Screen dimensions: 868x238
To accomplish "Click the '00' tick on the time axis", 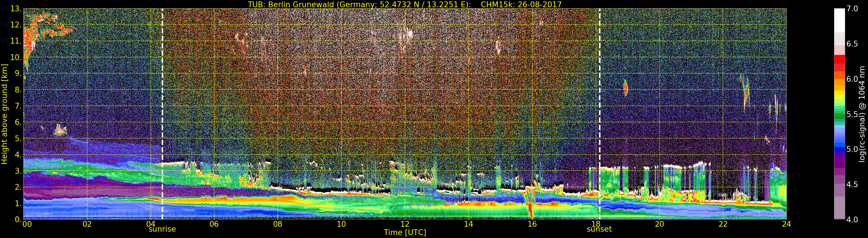I will click(27, 224).
